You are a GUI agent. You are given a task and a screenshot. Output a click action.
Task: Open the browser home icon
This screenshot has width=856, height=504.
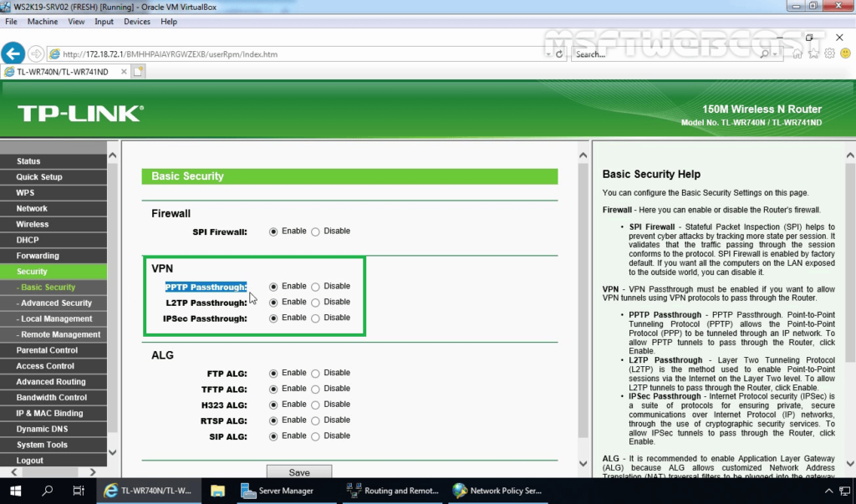797,53
